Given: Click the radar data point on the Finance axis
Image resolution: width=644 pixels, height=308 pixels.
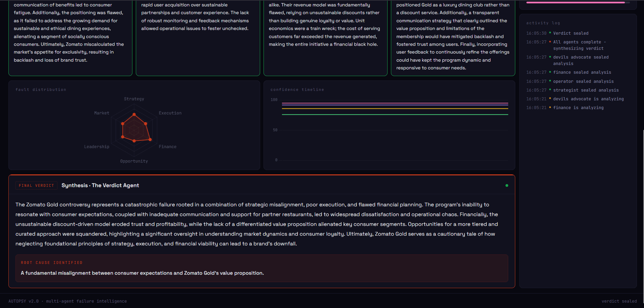Looking at the screenshot, I should click(150, 139).
